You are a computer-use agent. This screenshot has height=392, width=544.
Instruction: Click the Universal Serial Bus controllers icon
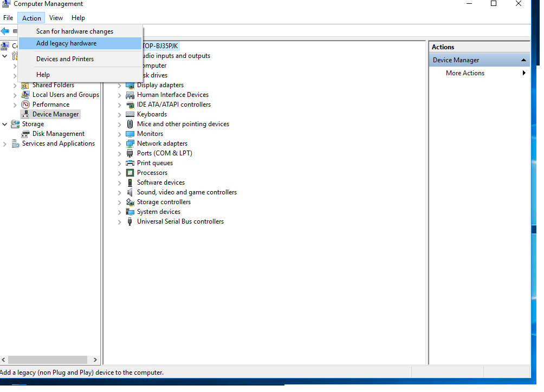click(130, 221)
